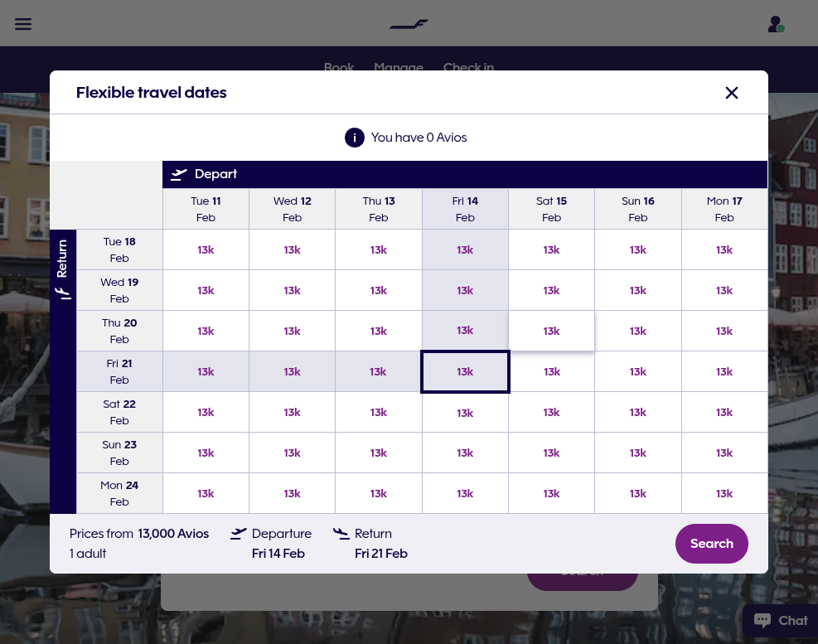Select the Sun 16 Feb departure column header

point(638,209)
